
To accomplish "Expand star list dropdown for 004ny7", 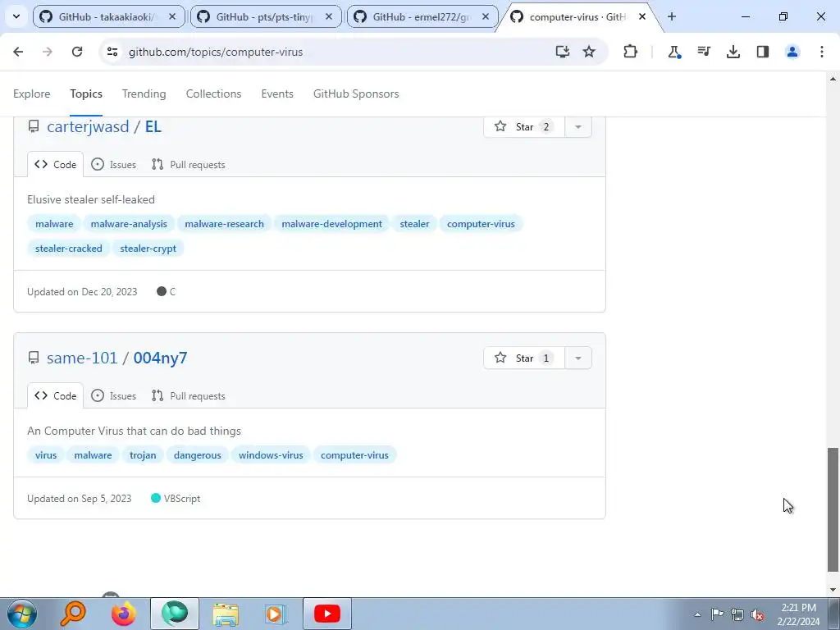I will pyautogui.click(x=578, y=358).
